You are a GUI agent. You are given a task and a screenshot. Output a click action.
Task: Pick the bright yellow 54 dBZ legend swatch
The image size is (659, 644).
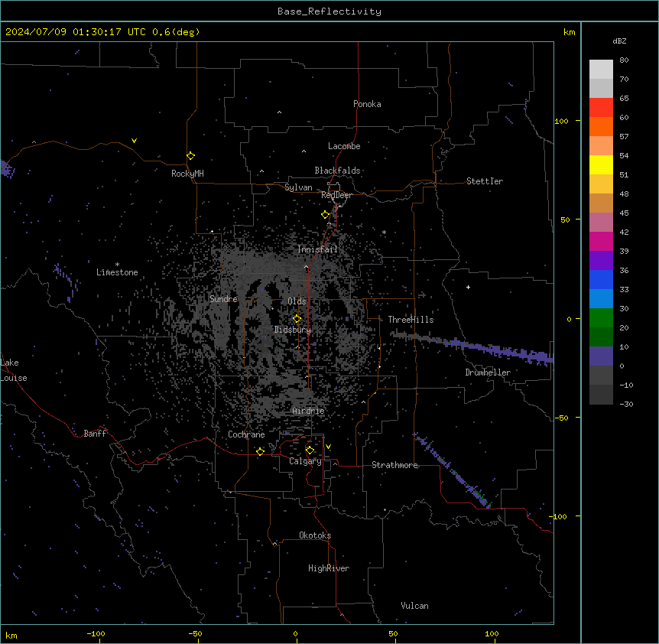click(601, 164)
